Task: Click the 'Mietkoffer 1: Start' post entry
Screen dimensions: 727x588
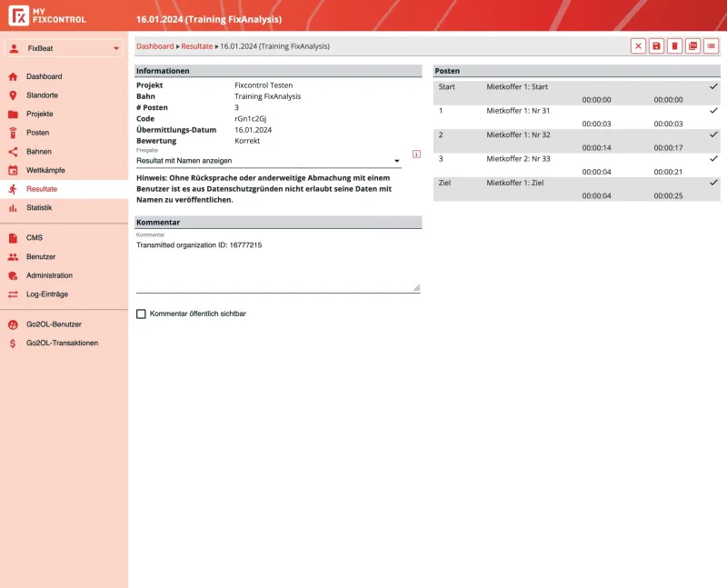Action: click(517, 86)
